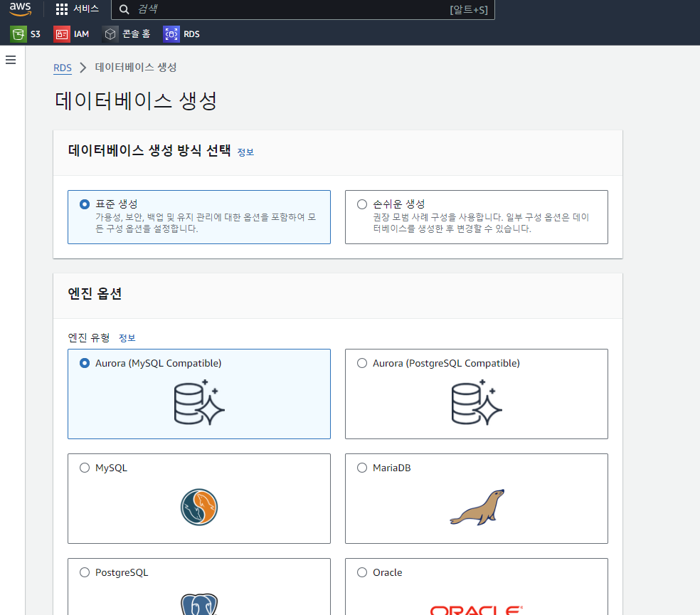Click the MySQL dolphin logo
Screen dimensions: 700x615
tap(199, 508)
